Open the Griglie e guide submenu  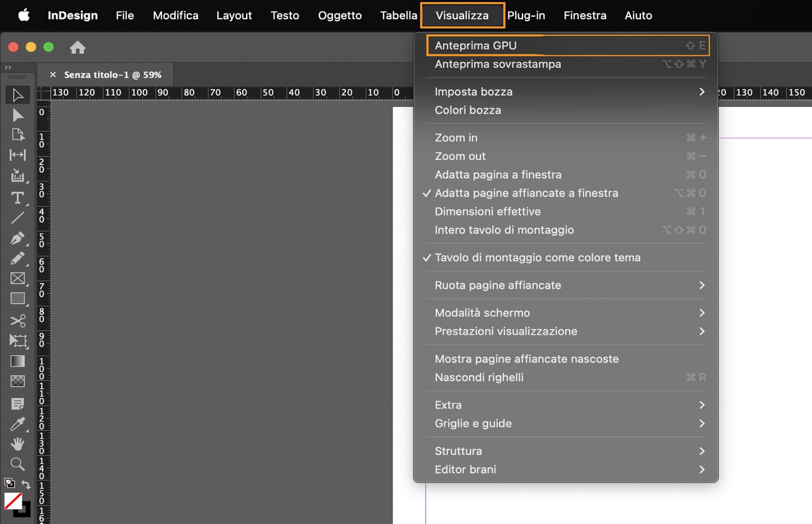[473, 423]
